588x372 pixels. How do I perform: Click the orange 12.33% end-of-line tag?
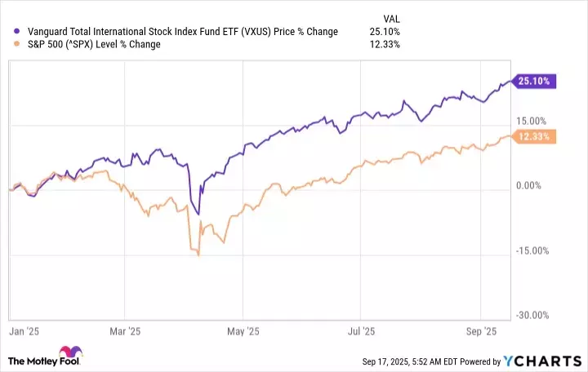click(x=534, y=136)
